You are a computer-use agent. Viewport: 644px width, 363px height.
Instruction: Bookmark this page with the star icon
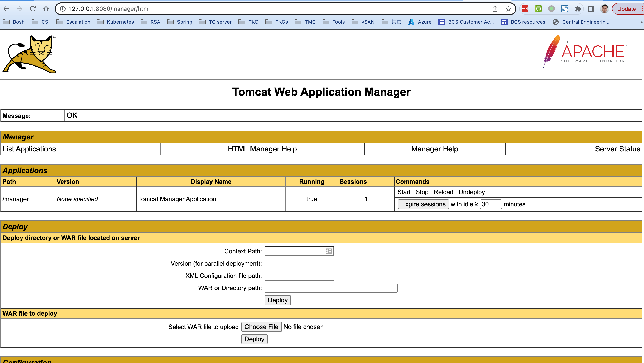coord(508,9)
